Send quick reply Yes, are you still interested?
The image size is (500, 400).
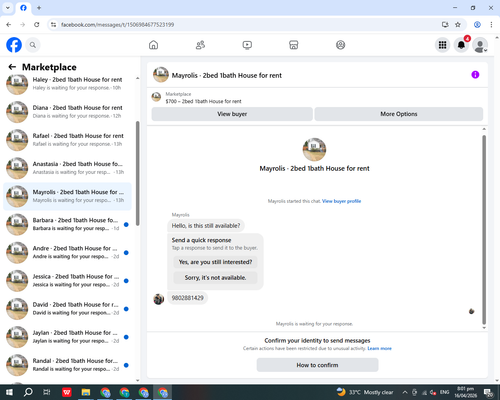(x=215, y=262)
